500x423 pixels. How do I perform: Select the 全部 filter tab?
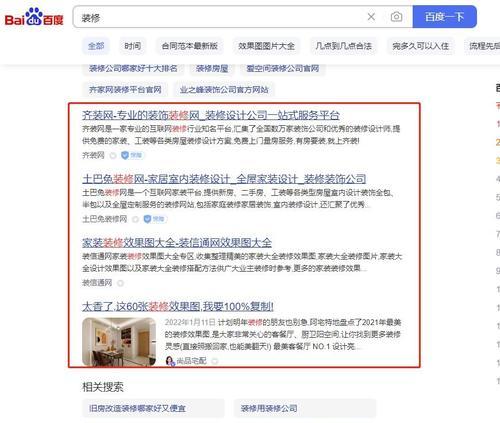(96, 46)
